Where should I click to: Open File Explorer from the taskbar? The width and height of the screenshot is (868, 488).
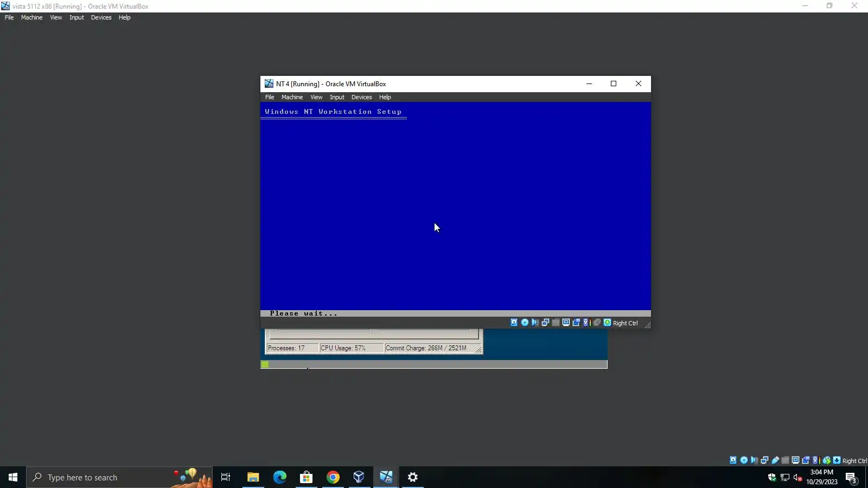[x=253, y=477]
